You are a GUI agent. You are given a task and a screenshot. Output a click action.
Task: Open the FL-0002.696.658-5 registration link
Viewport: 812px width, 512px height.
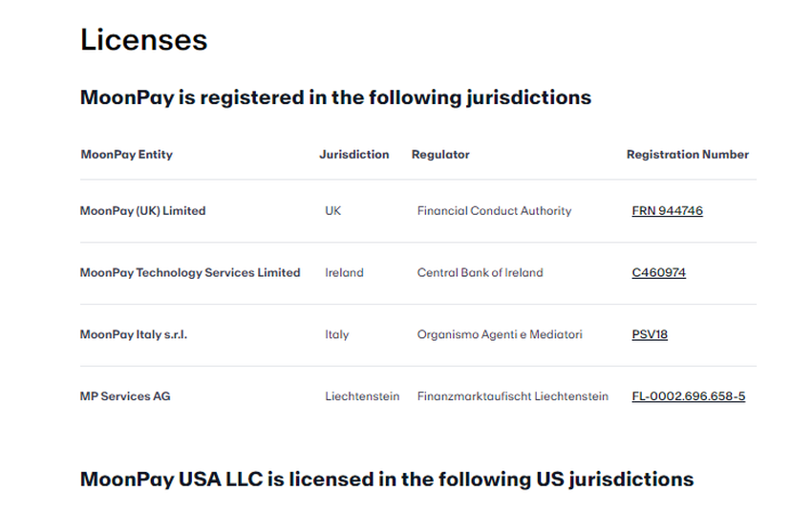click(x=688, y=396)
